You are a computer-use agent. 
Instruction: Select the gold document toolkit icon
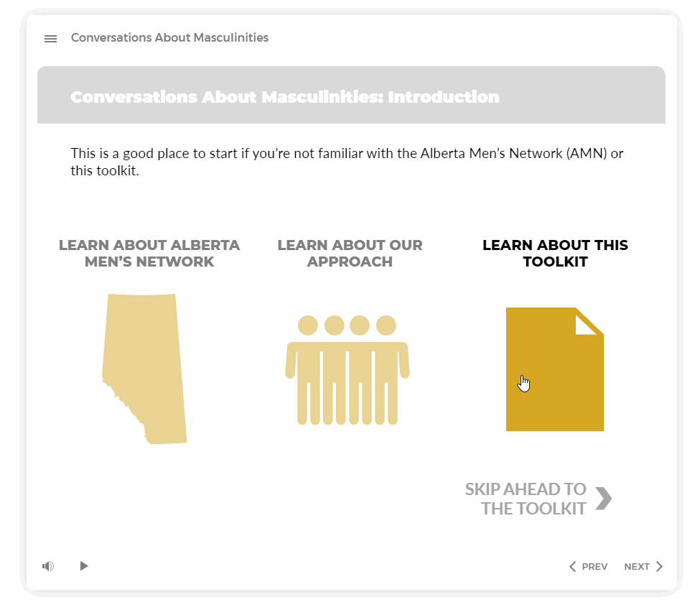click(554, 369)
